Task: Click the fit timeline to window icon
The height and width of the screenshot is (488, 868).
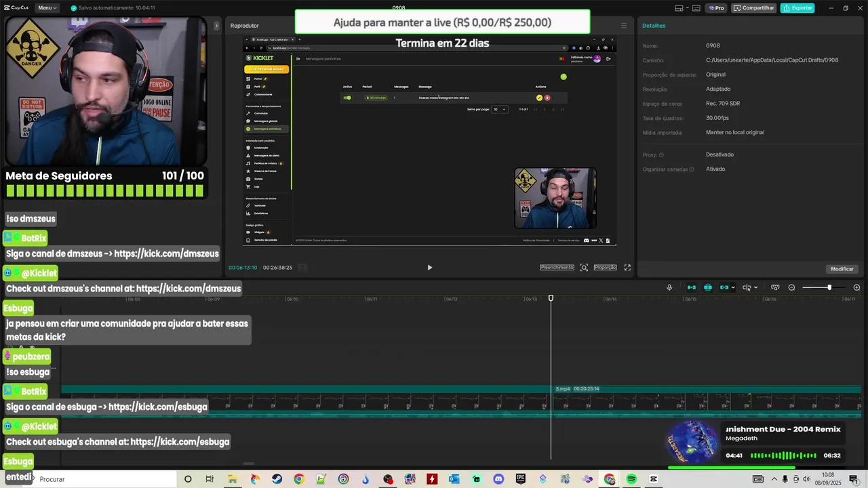Action: 775,287
